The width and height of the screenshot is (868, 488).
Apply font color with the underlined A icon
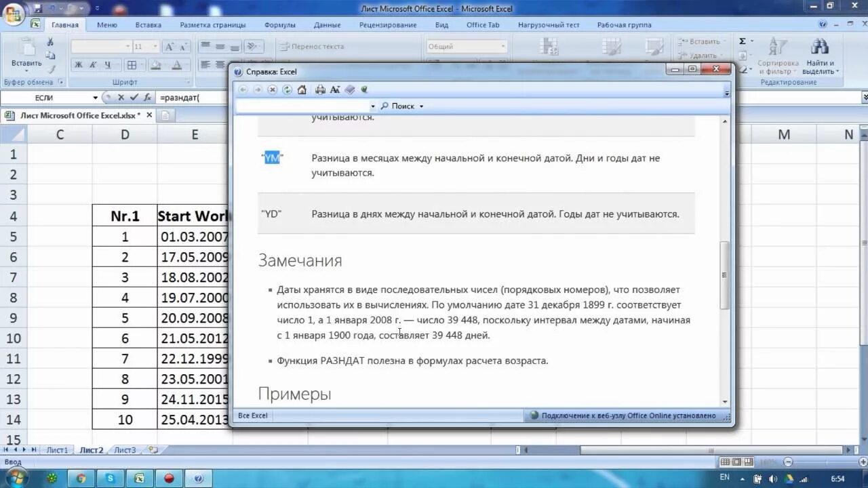coord(176,65)
